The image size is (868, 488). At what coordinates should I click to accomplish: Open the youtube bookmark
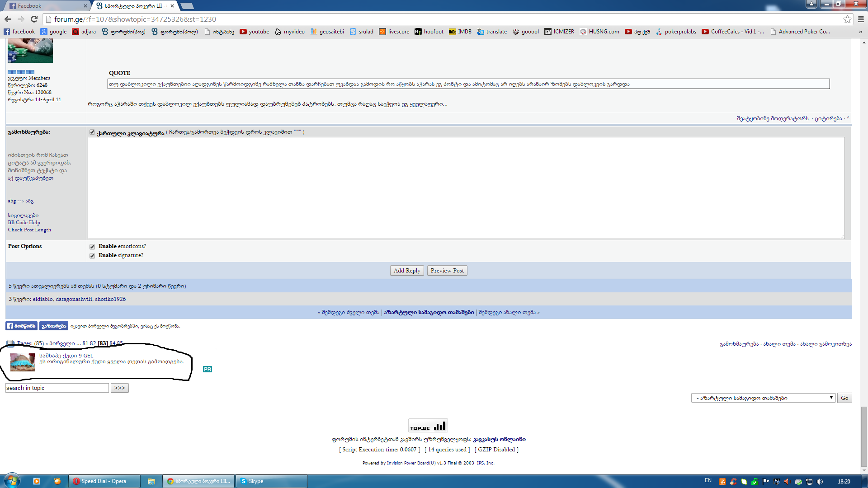[x=255, y=32]
